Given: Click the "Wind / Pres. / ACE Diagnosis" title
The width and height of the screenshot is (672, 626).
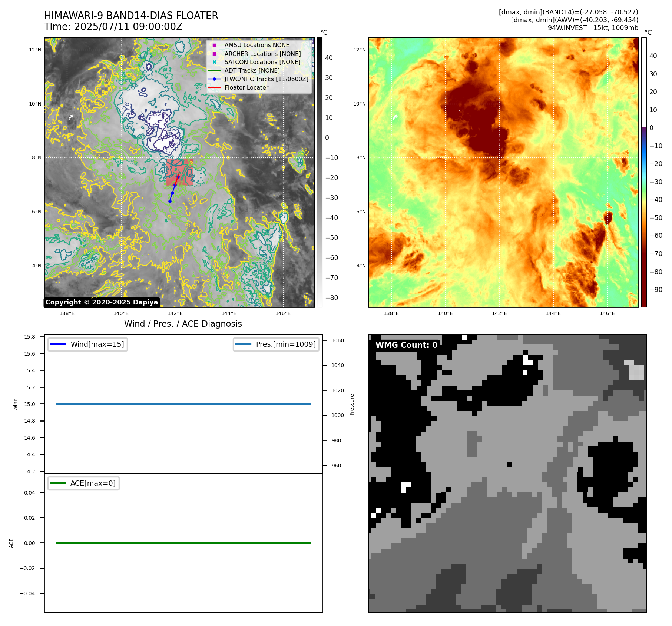Looking at the screenshot, I should (x=183, y=324).
